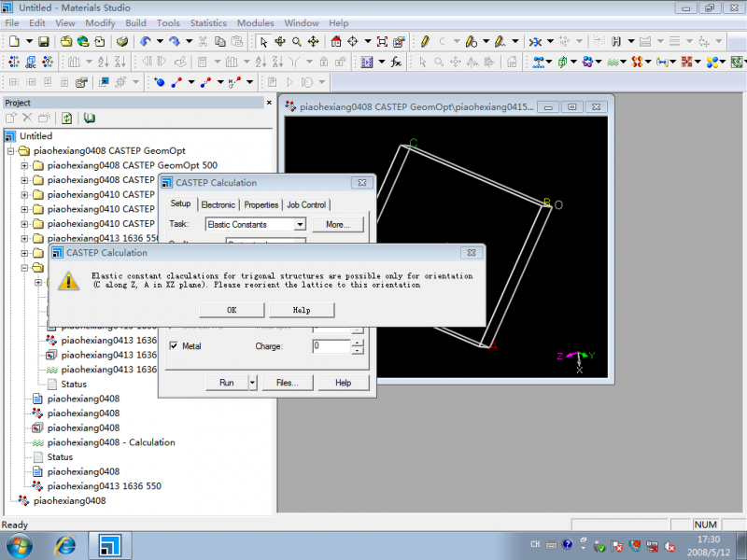Screen dimensions: 747x560
Task: Increase the Charge value with up stepper
Action: click(358, 342)
